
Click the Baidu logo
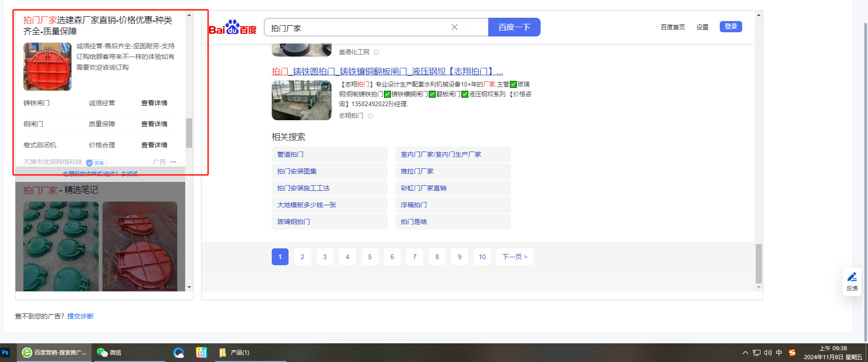pos(232,28)
